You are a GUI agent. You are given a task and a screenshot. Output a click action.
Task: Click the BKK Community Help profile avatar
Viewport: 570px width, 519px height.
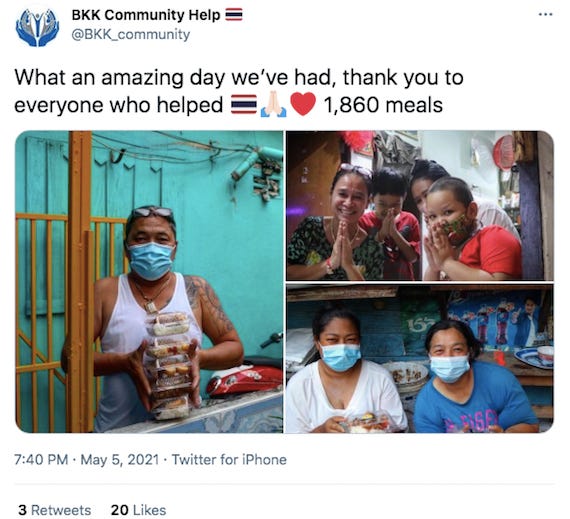(37, 28)
